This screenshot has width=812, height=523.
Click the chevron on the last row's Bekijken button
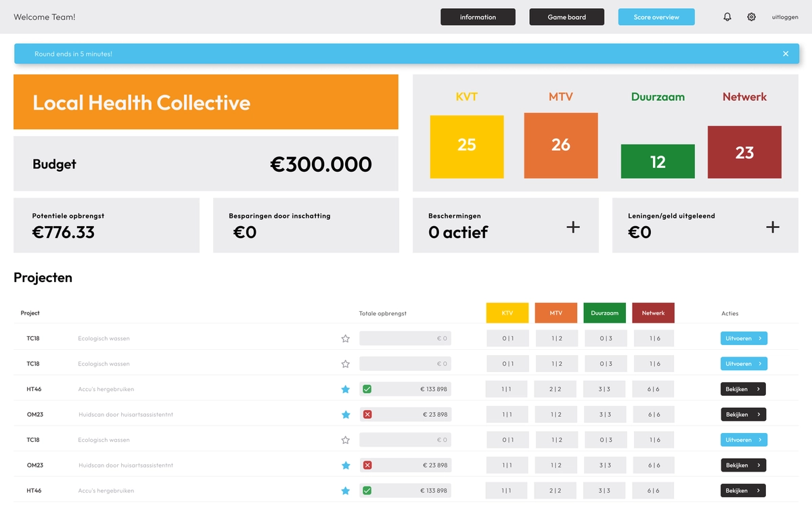(759, 491)
